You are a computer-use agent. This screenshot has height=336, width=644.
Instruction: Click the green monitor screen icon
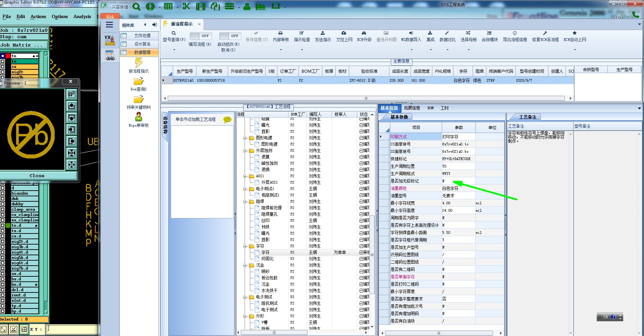276,6
